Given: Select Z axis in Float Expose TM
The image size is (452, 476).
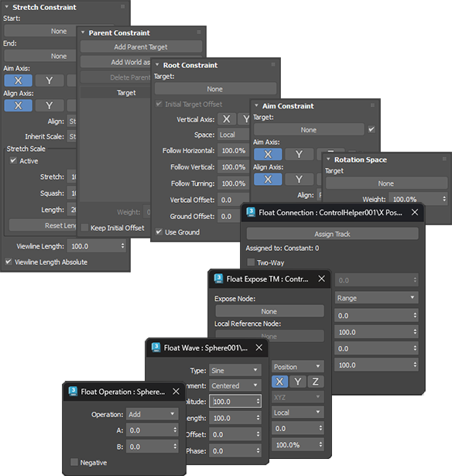Looking at the screenshot, I should tap(316, 382).
